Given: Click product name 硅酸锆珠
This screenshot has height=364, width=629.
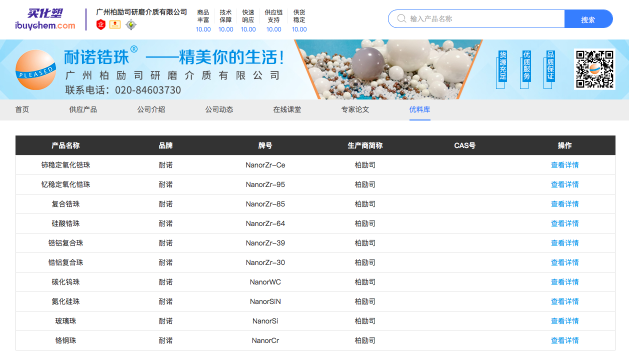Looking at the screenshot, I should pos(65,223).
